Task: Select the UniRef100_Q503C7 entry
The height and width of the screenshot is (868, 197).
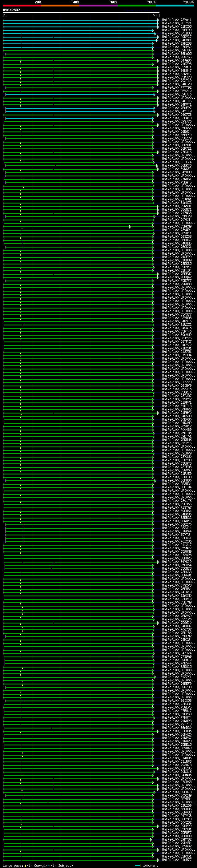Action: (177, 315)
